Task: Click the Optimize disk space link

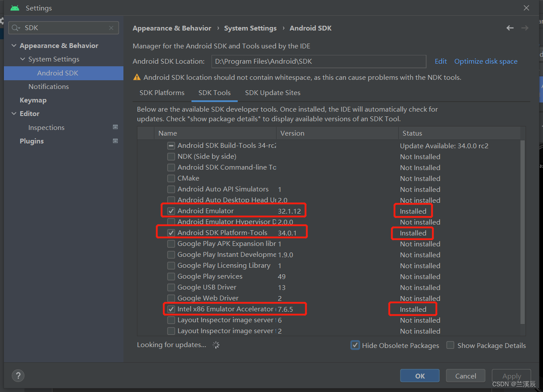Action: [486, 61]
